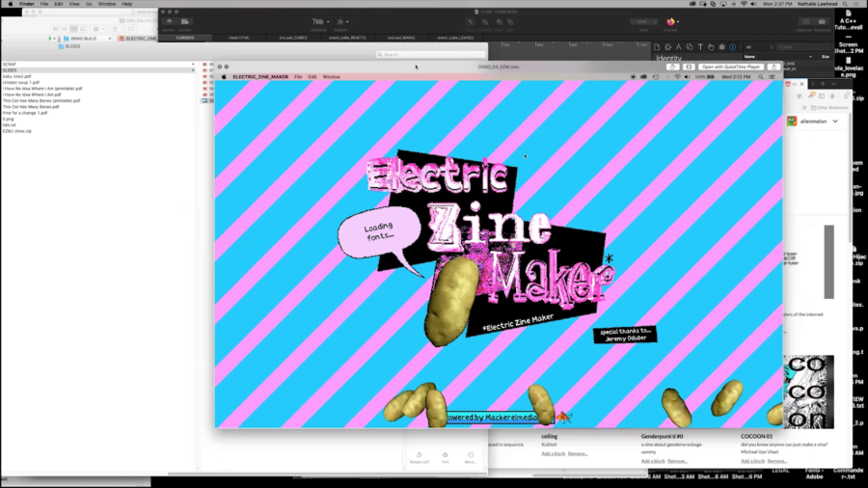Toggle the Resources panel button in Hype
The image size is (868, 488).
pos(822,23)
